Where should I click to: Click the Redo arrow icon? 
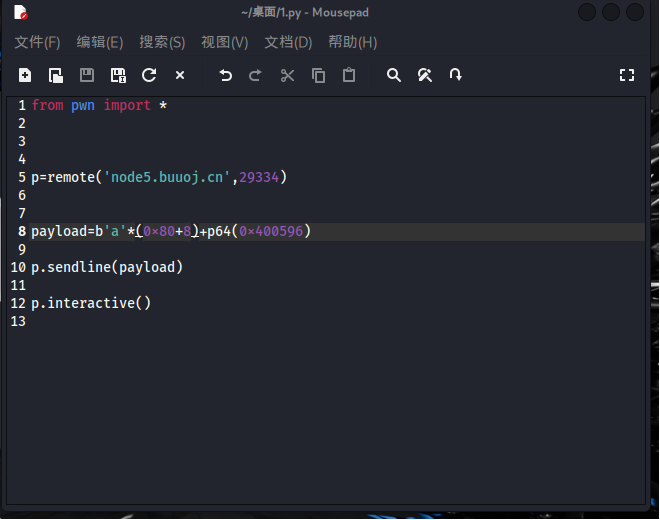[x=255, y=75]
